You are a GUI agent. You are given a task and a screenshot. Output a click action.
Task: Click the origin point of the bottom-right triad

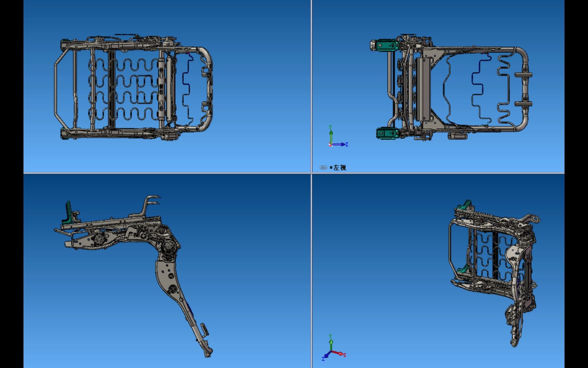(331, 351)
